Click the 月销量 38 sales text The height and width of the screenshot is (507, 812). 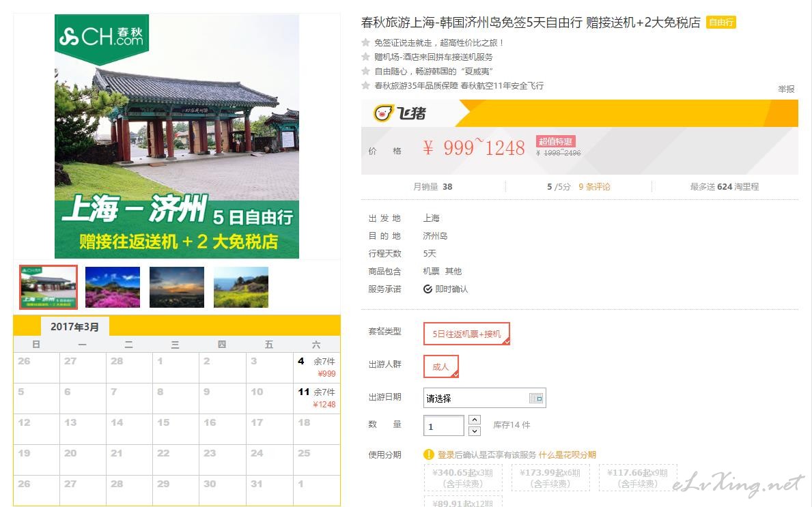432,187
